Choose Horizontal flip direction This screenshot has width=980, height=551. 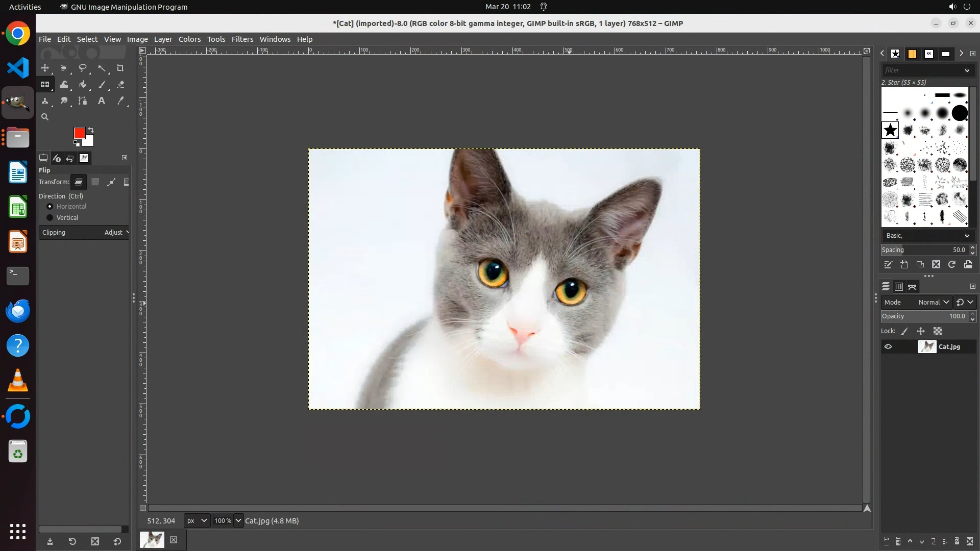tap(50, 207)
